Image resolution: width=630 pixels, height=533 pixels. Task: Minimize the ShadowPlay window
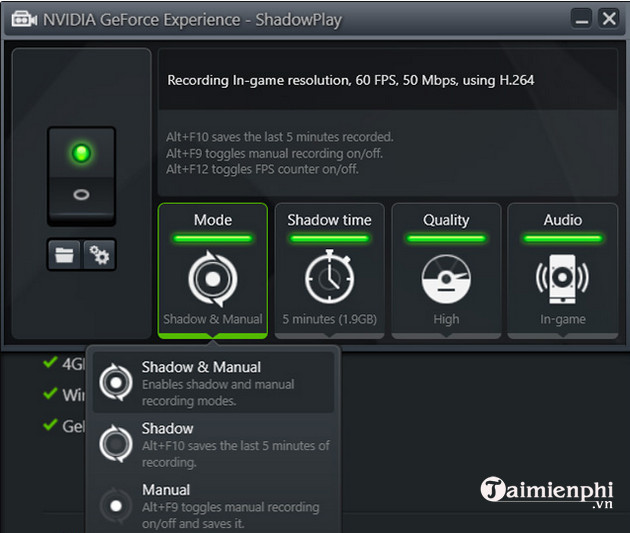point(581,19)
